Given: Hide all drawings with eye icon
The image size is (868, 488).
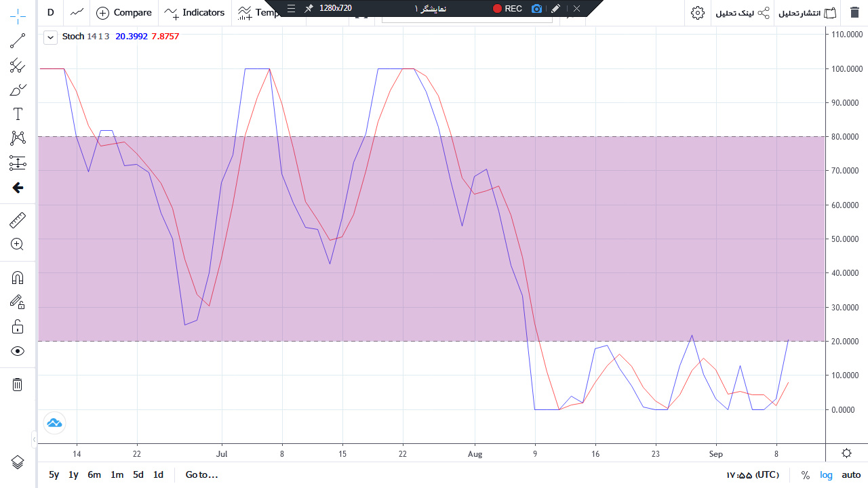Looking at the screenshot, I should point(18,351).
